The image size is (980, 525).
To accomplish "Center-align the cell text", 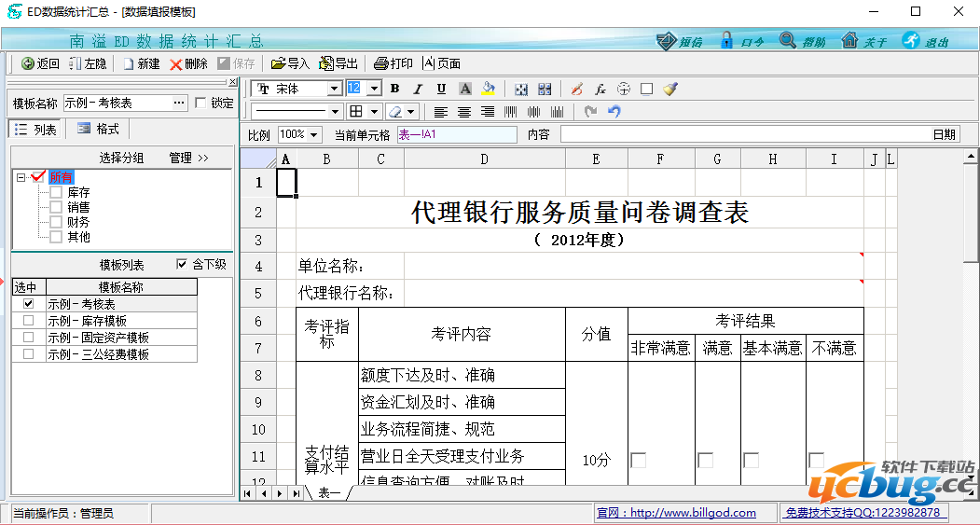I will coord(464,111).
